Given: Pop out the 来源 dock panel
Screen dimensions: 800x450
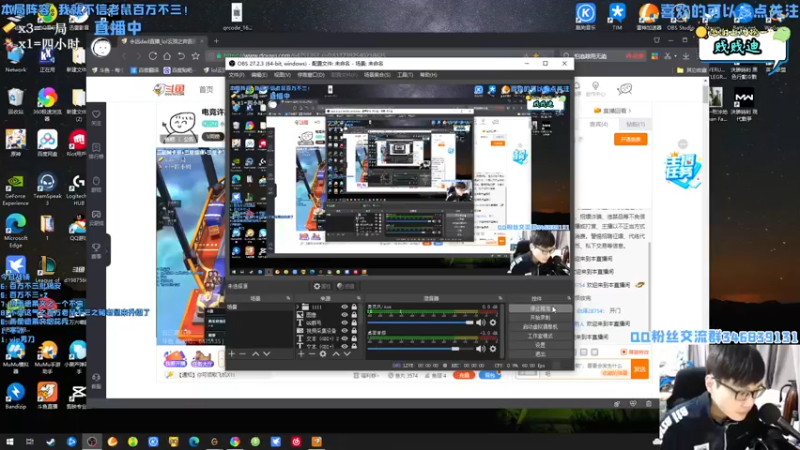Looking at the screenshot, I should pyautogui.click(x=358, y=298).
